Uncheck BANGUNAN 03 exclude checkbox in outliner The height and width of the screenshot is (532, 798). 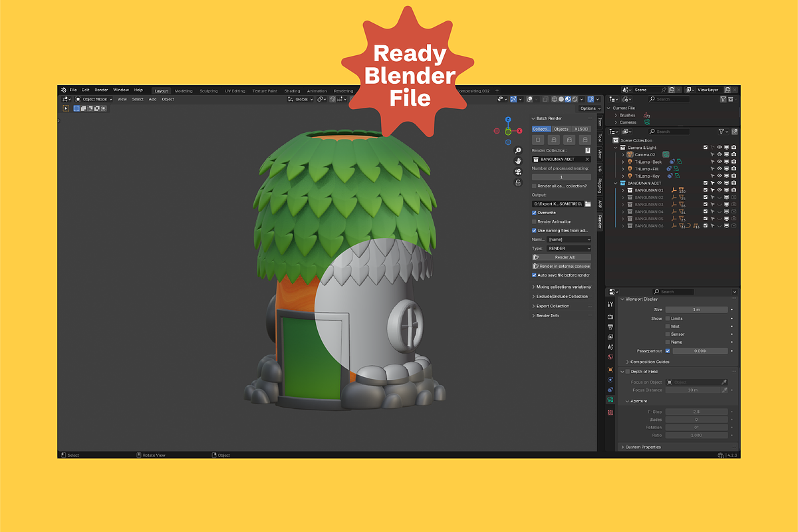pyautogui.click(x=706, y=204)
